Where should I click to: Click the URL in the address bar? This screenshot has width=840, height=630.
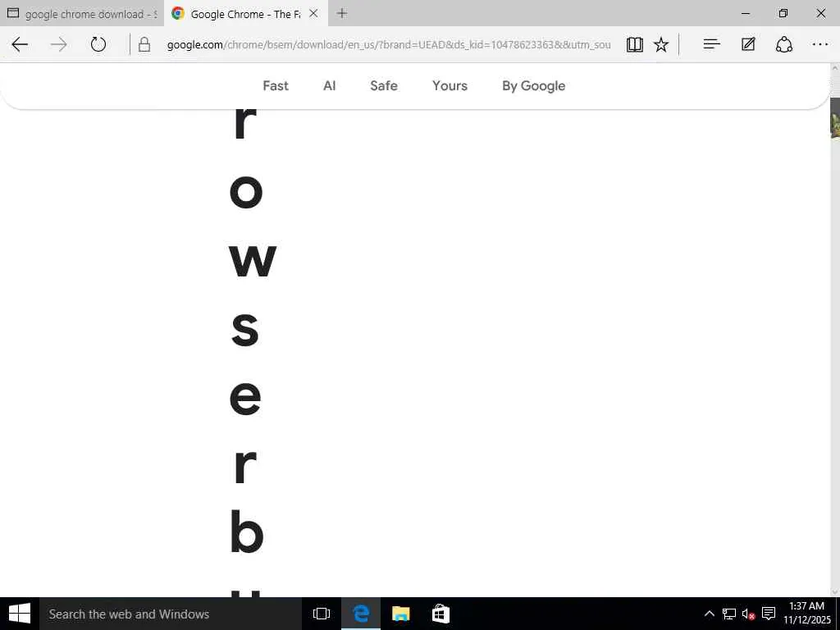pos(389,44)
